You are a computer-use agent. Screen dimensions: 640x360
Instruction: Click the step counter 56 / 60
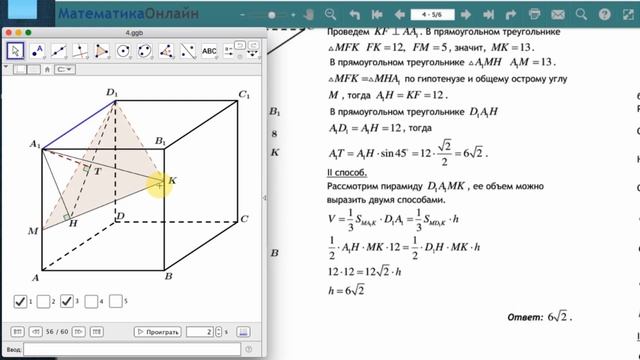coord(57,331)
